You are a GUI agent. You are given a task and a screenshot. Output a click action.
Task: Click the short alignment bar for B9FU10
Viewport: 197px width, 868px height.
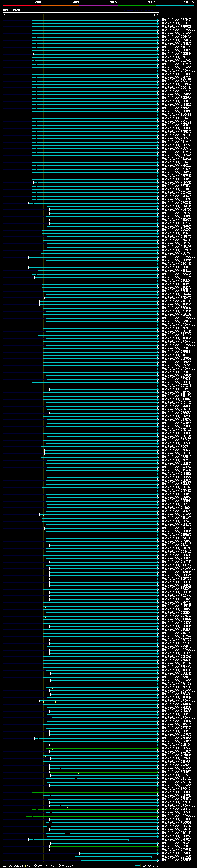79,840
